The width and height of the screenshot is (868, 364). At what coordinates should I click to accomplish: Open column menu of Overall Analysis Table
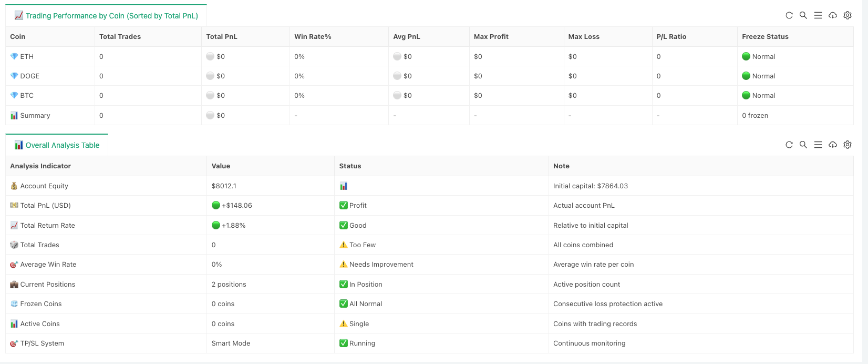[x=818, y=145]
